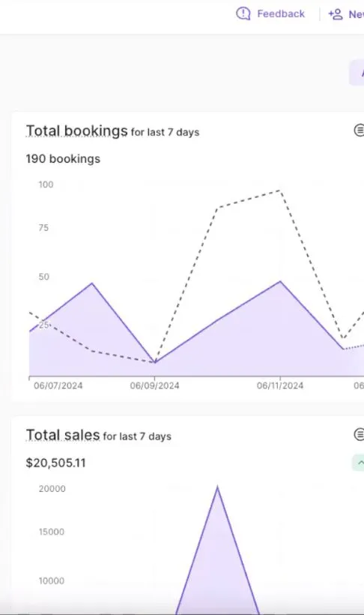Click the 100 y-axis label in bookings chart
Image resolution: width=364 pixels, height=615 pixels.
(46, 184)
